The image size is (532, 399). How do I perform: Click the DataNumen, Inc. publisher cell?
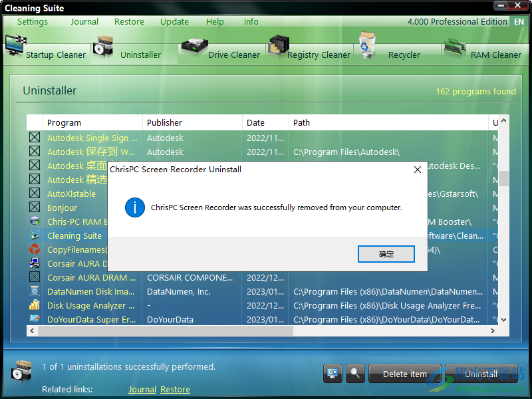(x=178, y=291)
